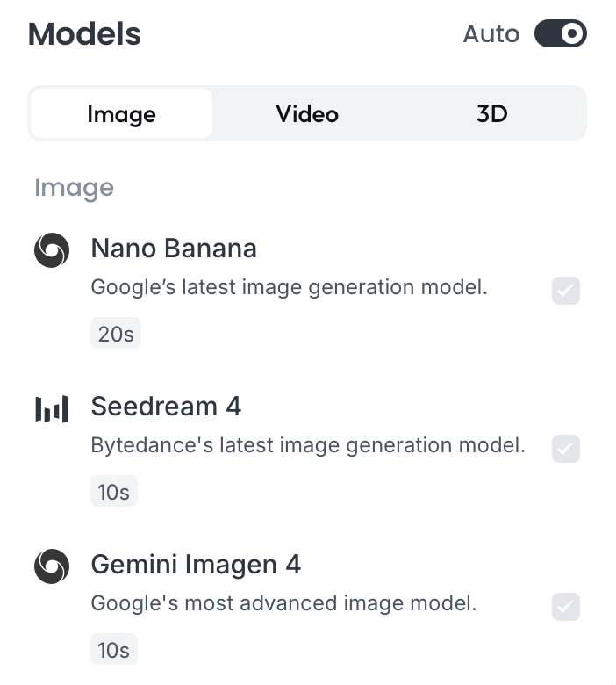Pick the Gemini Imagen 4 title

196,565
